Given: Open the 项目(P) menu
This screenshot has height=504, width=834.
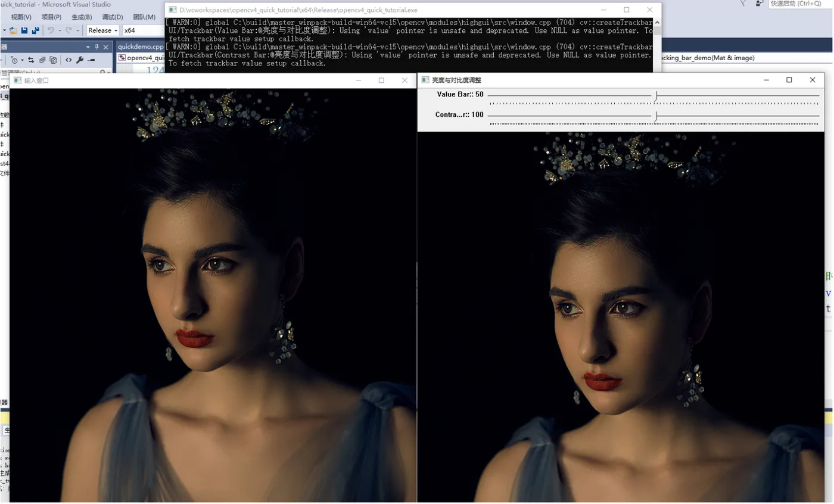Looking at the screenshot, I should [52, 17].
